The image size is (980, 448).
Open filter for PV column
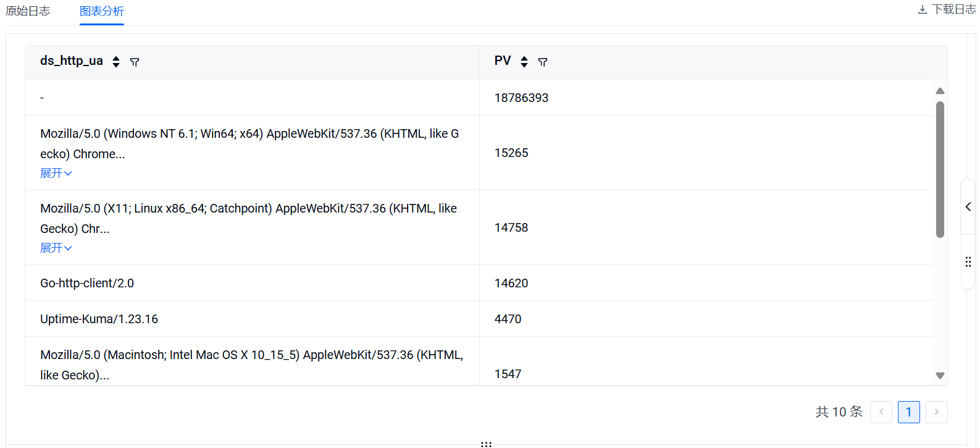543,62
